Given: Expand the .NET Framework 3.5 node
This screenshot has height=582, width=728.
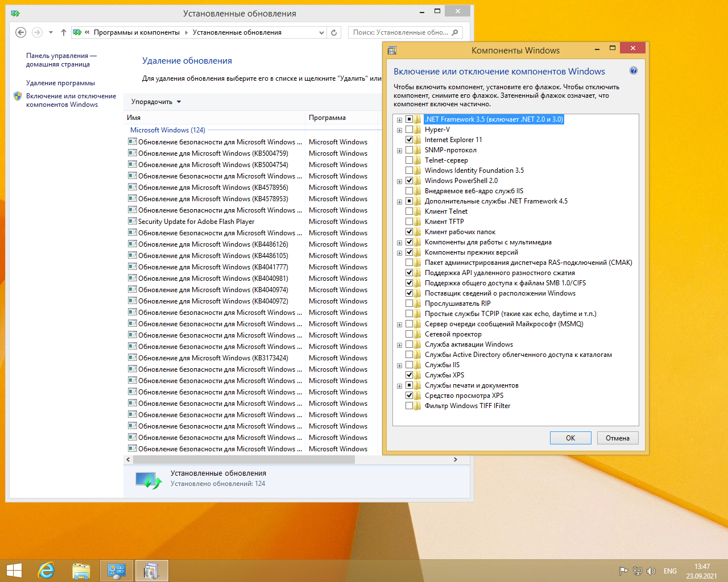Looking at the screenshot, I should 399,120.
